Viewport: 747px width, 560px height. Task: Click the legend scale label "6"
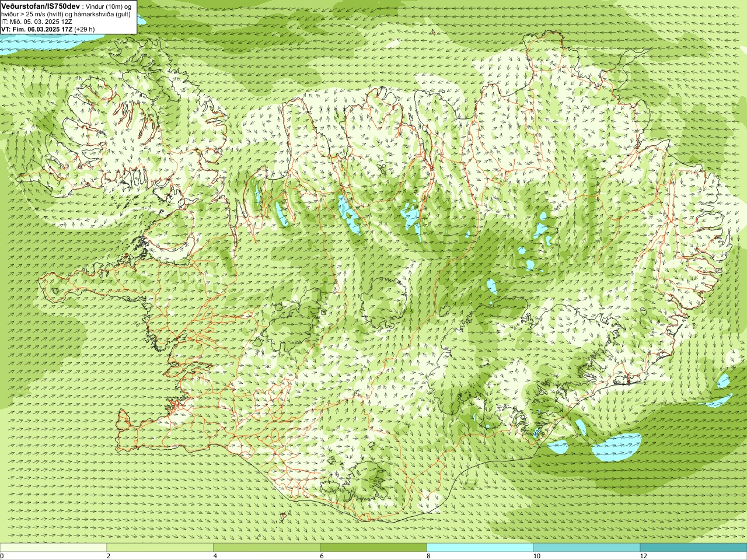point(322,556)
